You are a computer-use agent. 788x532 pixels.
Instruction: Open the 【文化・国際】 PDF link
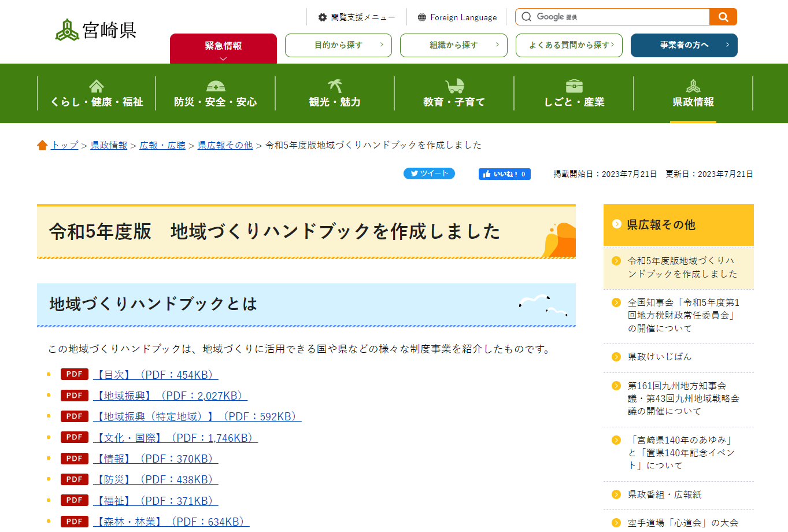click(173, 437)
